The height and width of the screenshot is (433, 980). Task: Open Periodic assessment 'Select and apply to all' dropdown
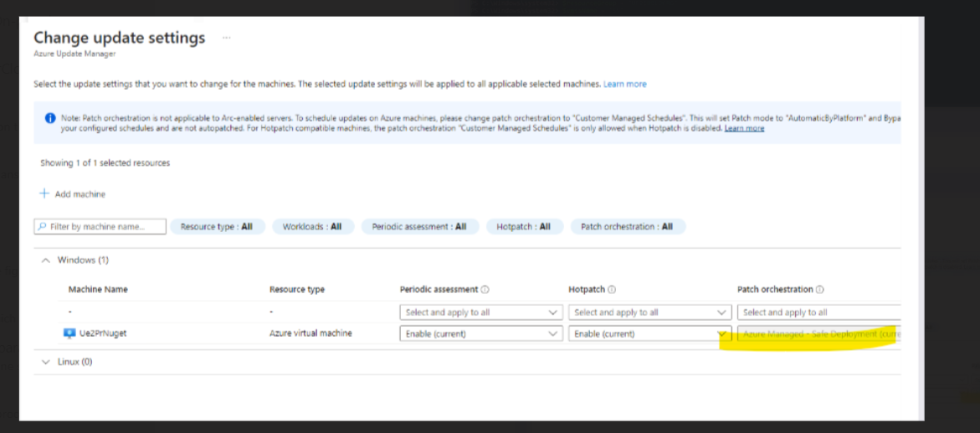(480, 312)
